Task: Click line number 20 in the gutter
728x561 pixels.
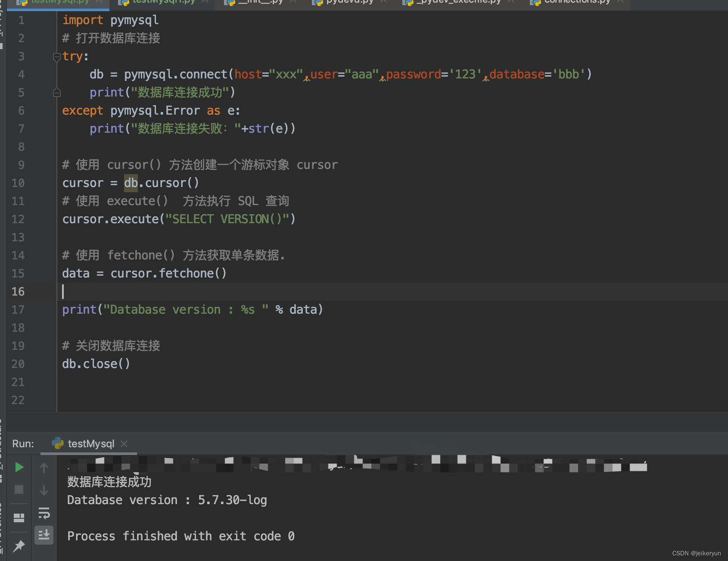Action: (x=18, y=364)
